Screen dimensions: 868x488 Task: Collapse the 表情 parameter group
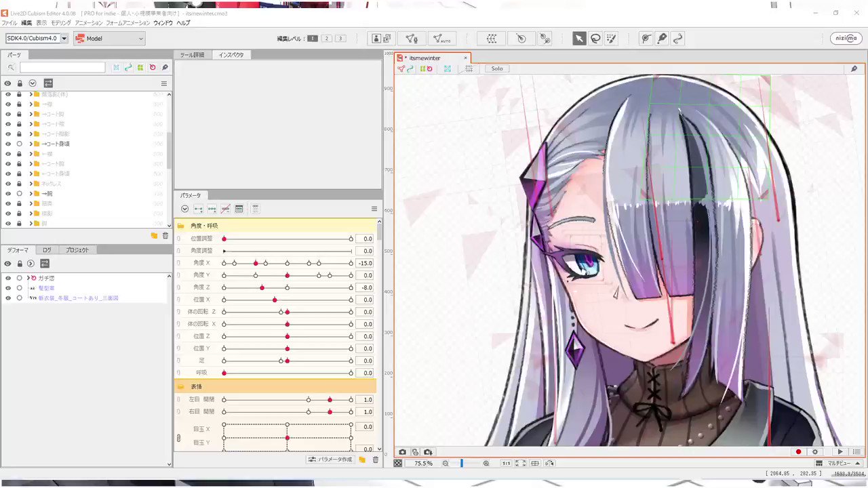(181, 386)
